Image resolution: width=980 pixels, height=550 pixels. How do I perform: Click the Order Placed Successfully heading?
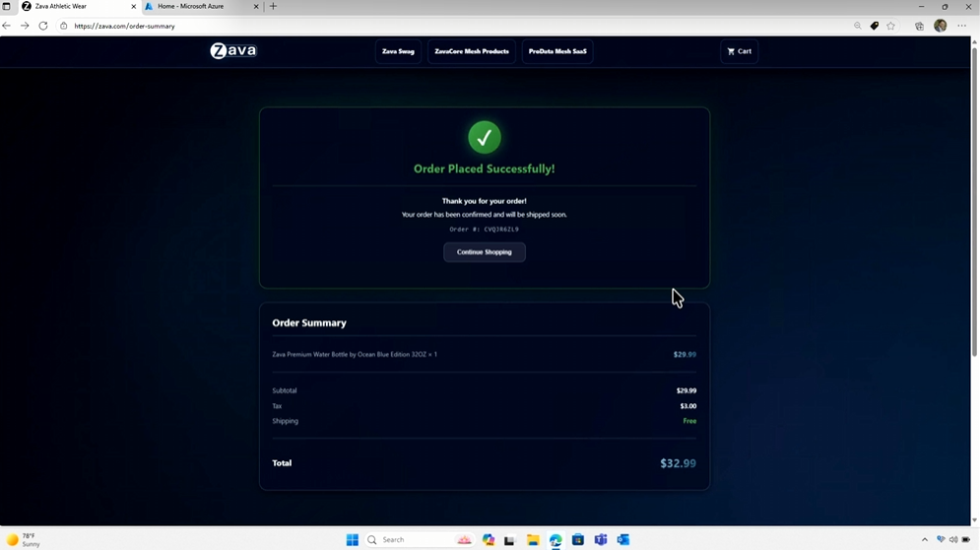pos(485,169)
